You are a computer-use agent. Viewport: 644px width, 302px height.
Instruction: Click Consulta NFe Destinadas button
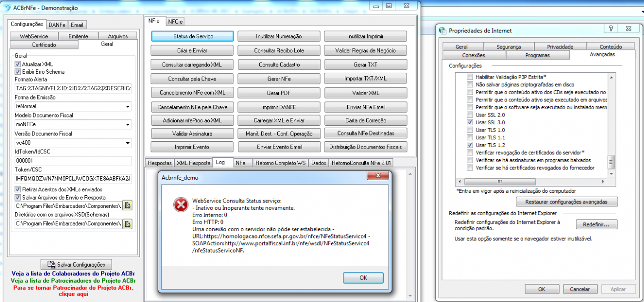coord(366,133)
